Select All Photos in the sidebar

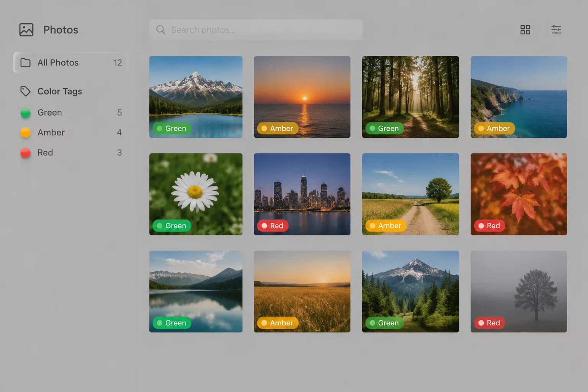[71, 63]
